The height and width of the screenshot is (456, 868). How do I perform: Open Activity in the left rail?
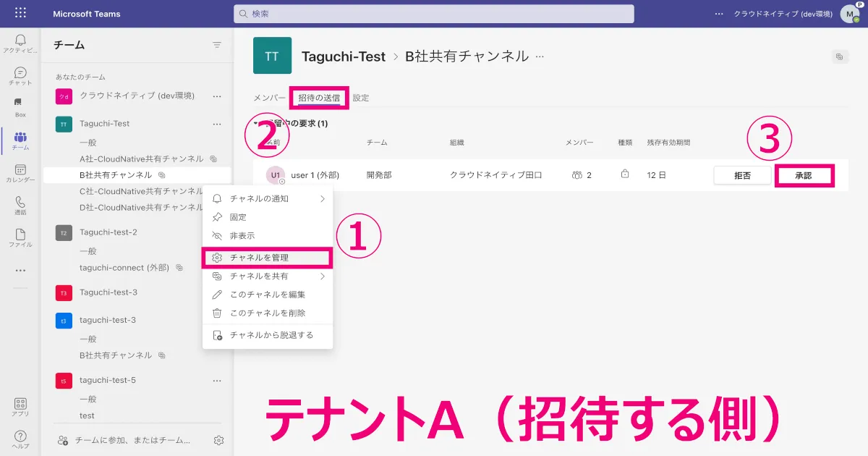pos(20,43)
